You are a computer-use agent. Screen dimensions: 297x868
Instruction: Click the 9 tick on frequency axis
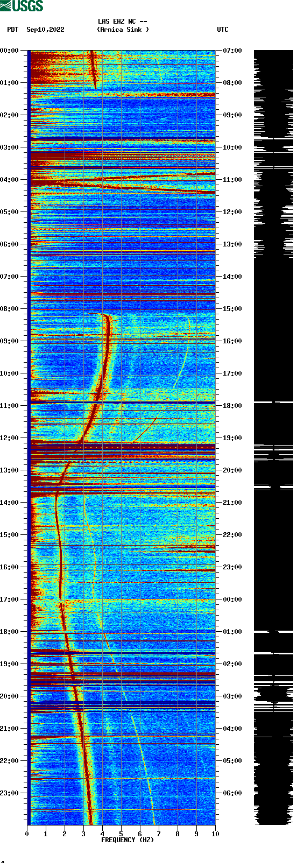tap(196, 834)
